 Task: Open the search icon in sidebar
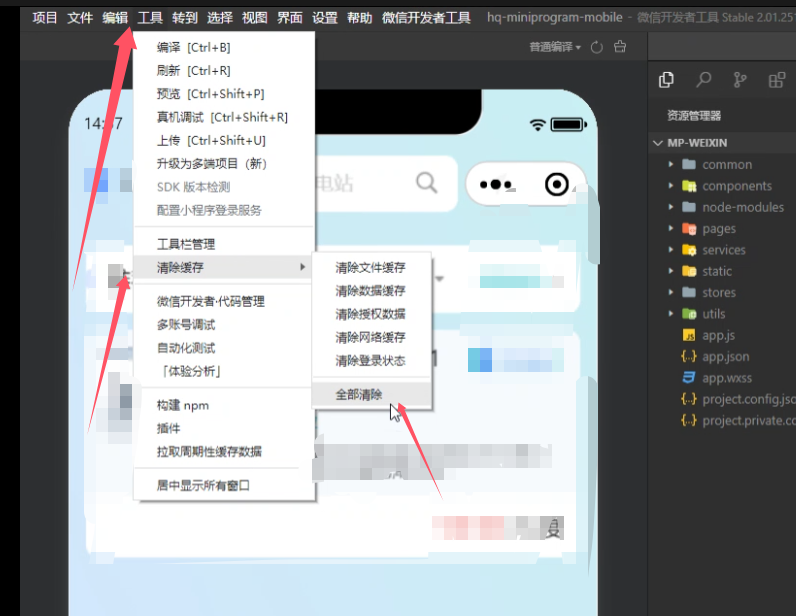coord(704,80)
